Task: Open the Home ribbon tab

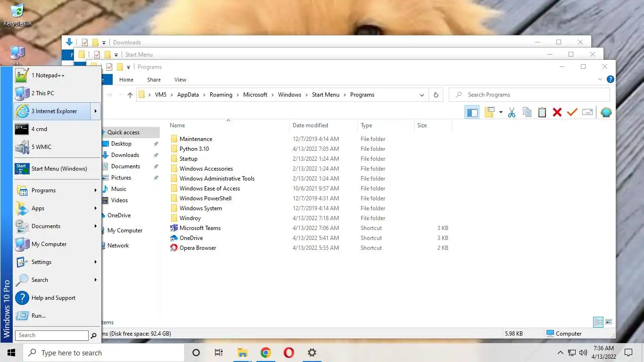Action: [126, 80]
